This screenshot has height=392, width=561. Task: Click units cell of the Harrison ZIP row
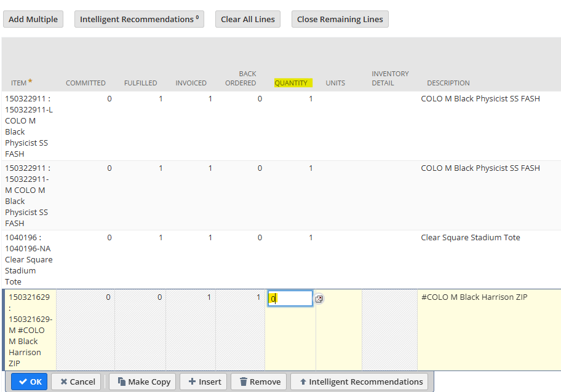pos(339,330)
